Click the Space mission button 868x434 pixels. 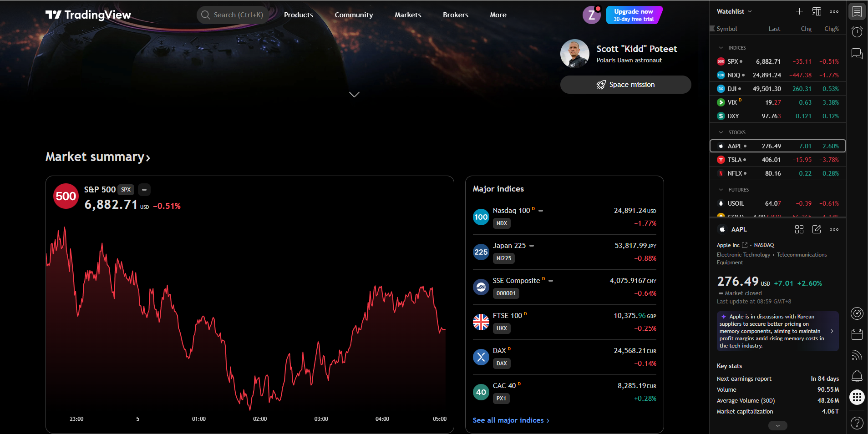[x=625, y=85]
